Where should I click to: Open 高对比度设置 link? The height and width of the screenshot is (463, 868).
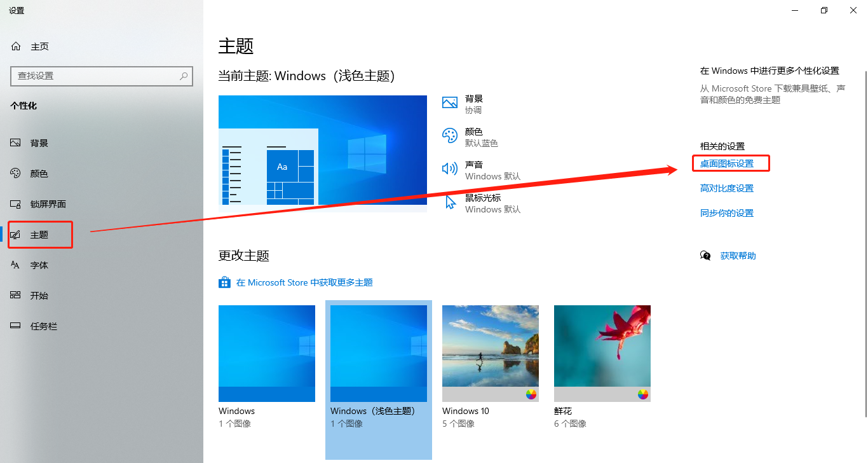(x=727, y=188)
